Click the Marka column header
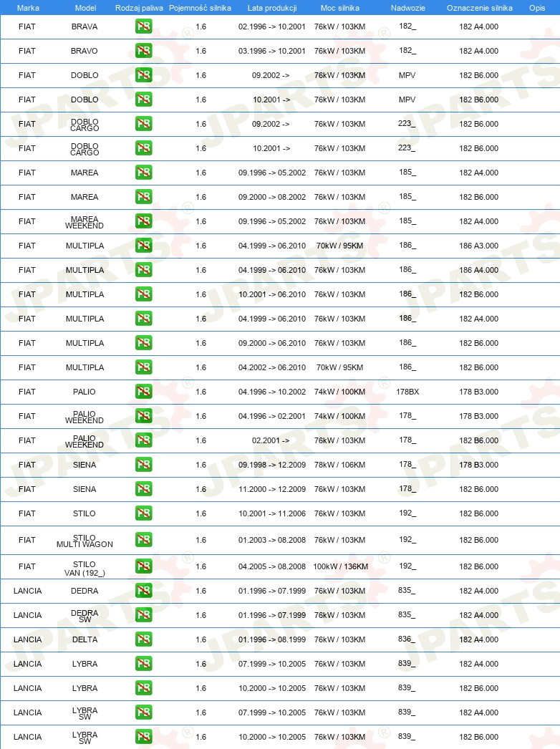Image resolution: width=560 pixels, height=749 pixels. tap(28, 8)
